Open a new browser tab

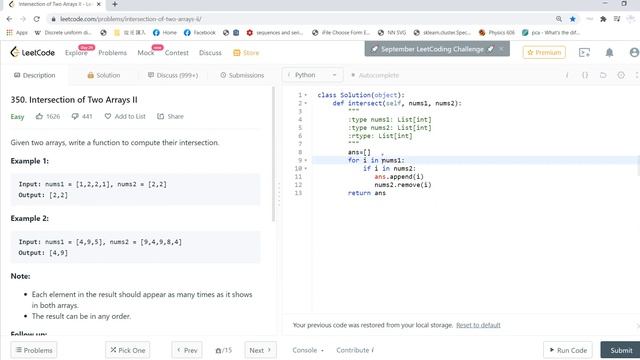(115, 4)
